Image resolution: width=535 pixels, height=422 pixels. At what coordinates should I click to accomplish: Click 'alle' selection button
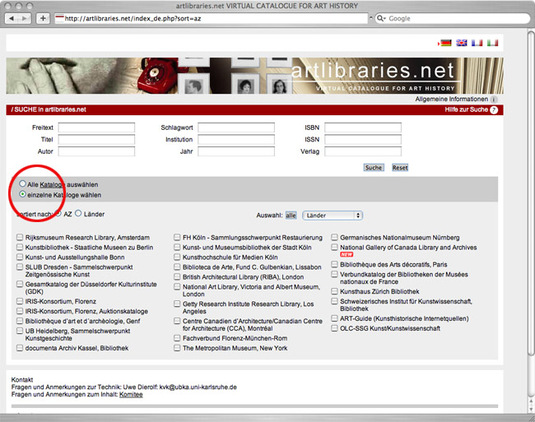(291, 215)
